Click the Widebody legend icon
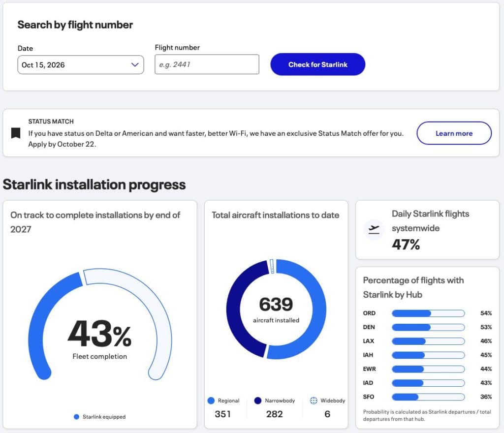 [314, 401]
